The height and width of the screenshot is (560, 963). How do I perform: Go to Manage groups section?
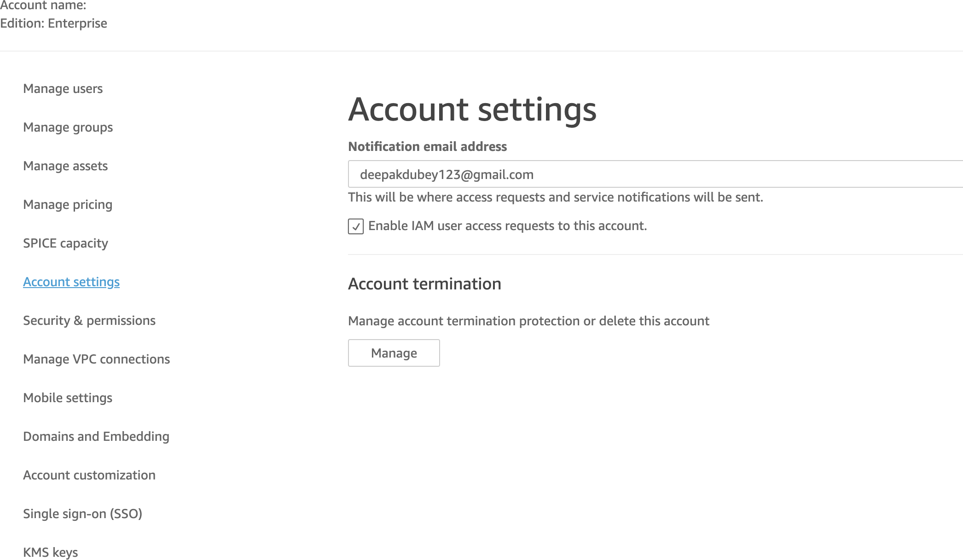[x=68, y=127]
